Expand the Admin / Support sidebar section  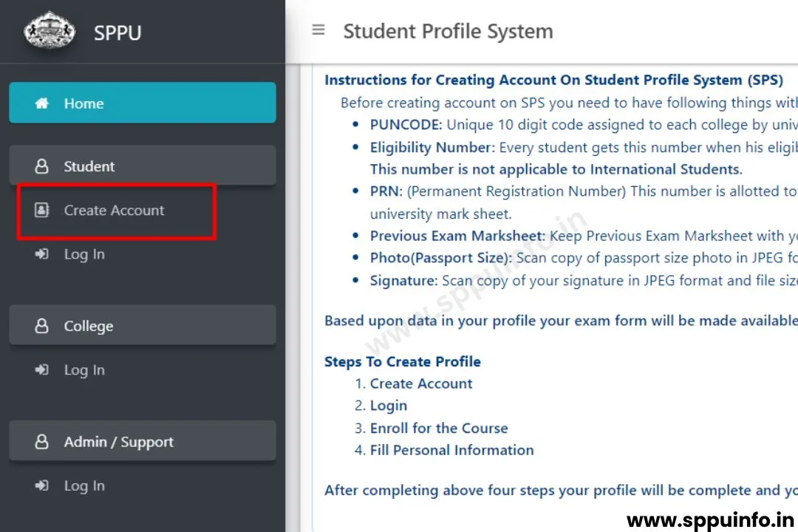click(x=118, y=442)
